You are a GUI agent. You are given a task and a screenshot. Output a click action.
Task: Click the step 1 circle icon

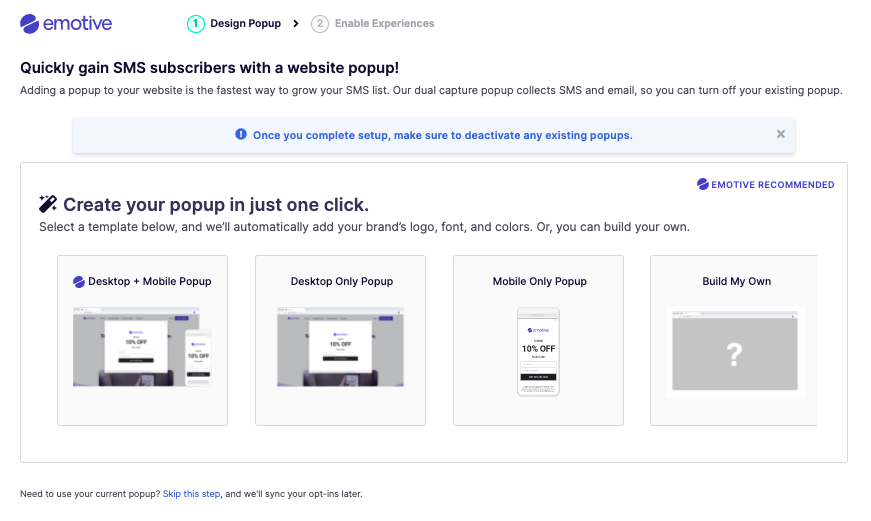pos(196,24)
